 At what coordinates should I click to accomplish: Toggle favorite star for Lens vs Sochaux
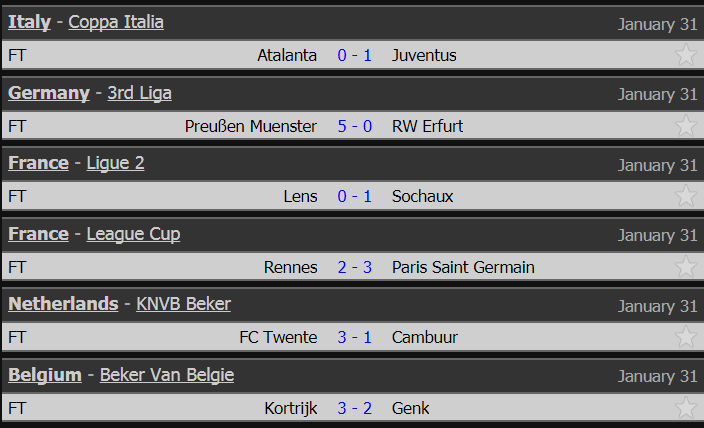[686, 196]
